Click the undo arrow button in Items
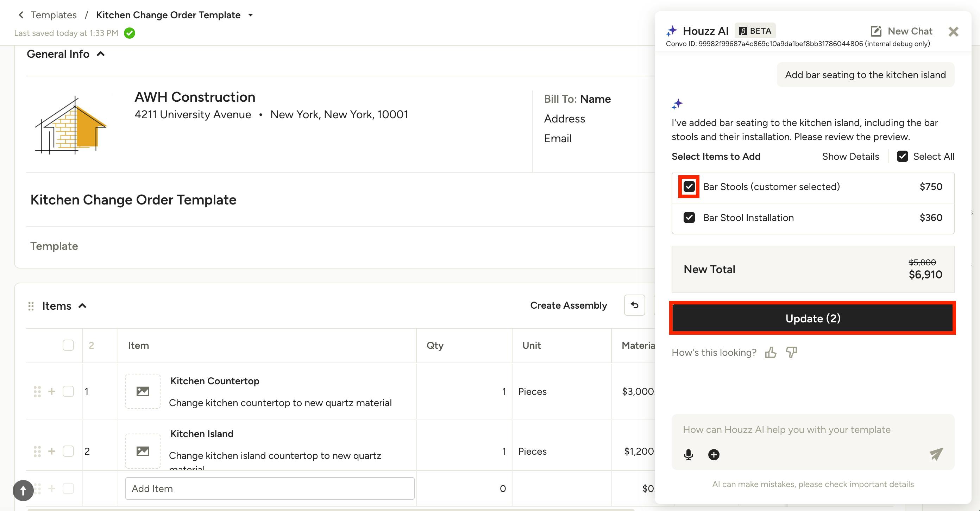 pos(635,305)
